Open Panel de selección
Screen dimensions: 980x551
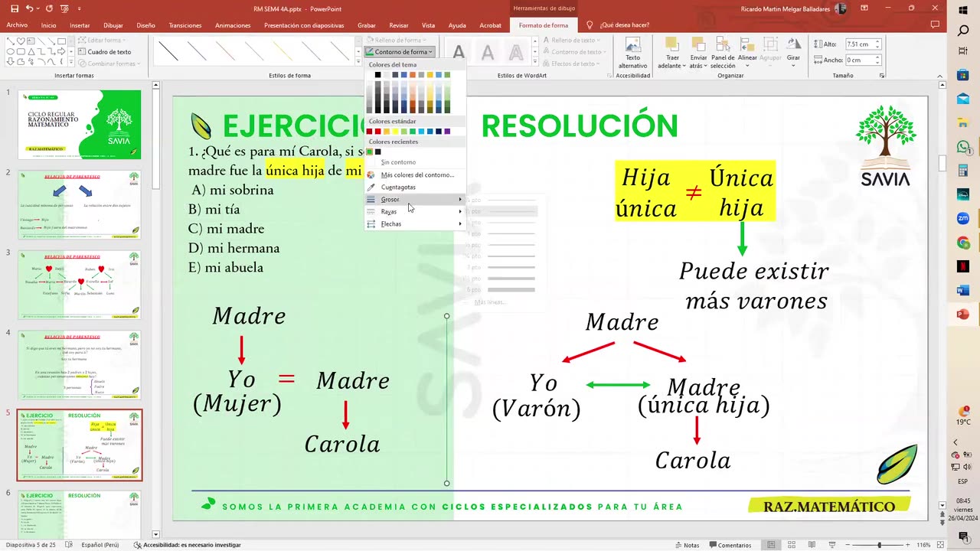[x=723, y=53]
